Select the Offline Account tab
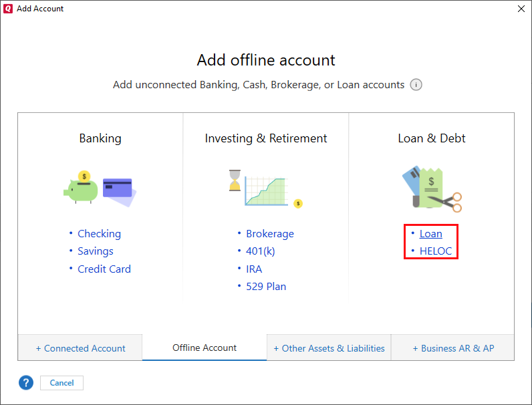The image size is (532, 405). (x=205, y=348)
